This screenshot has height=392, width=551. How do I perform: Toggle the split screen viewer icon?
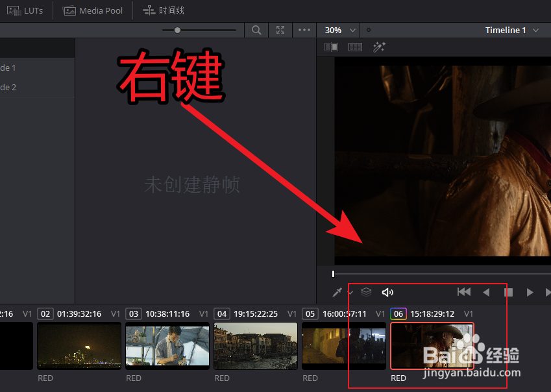pos(355,47)
